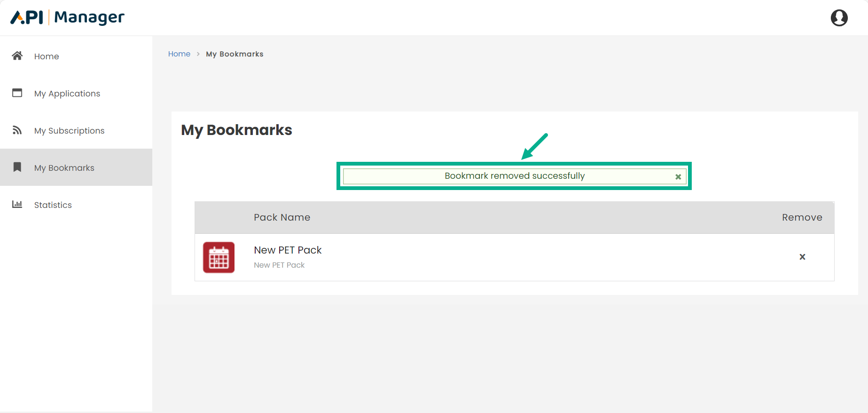Select the Statistics chart icon
This screenshot has height=413, width=868.
click(x=17, y=204)
